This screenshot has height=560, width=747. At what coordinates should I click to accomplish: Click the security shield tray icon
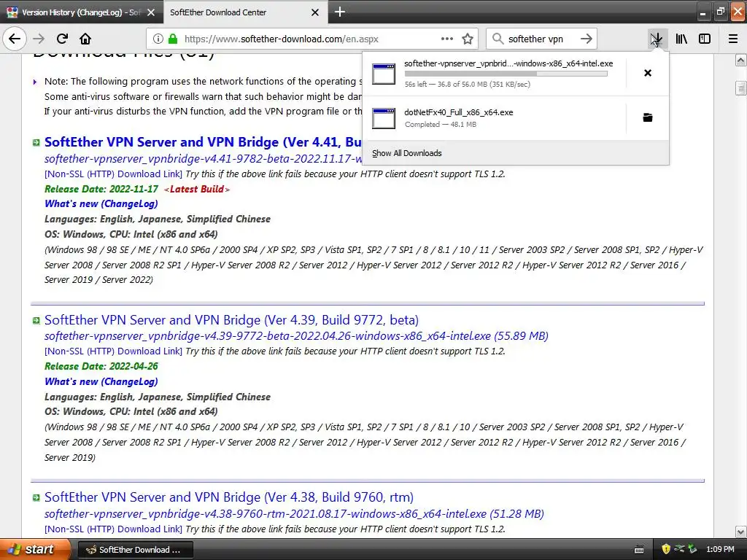coord(666,549)
